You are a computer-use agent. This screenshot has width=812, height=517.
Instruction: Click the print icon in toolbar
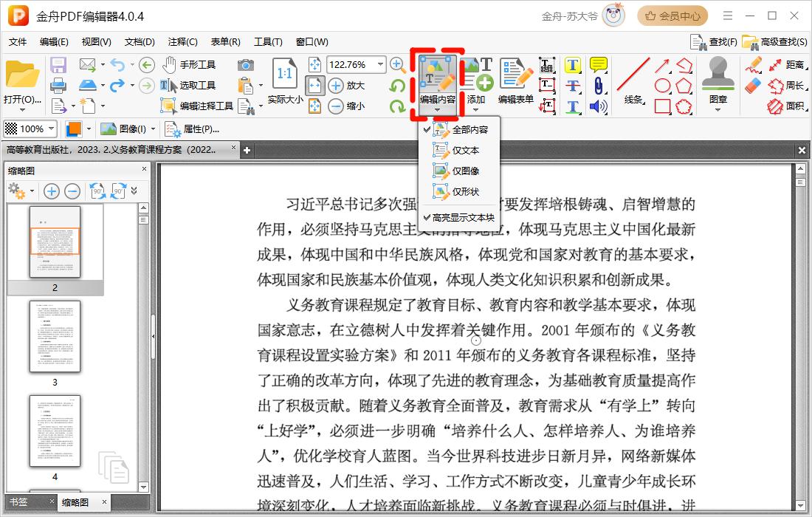[x=58, y=86]
